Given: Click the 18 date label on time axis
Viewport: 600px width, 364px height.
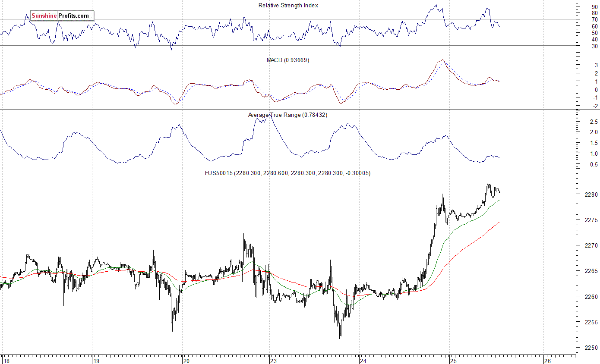Looking at the screenshot, I should coord(6,361).
